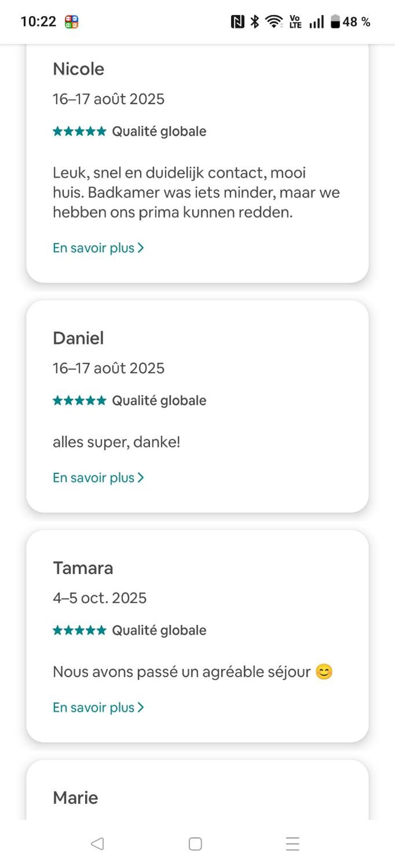Expand Tamara's review via En savoir plus
This screenshot has width=395, height=868.
94,707
